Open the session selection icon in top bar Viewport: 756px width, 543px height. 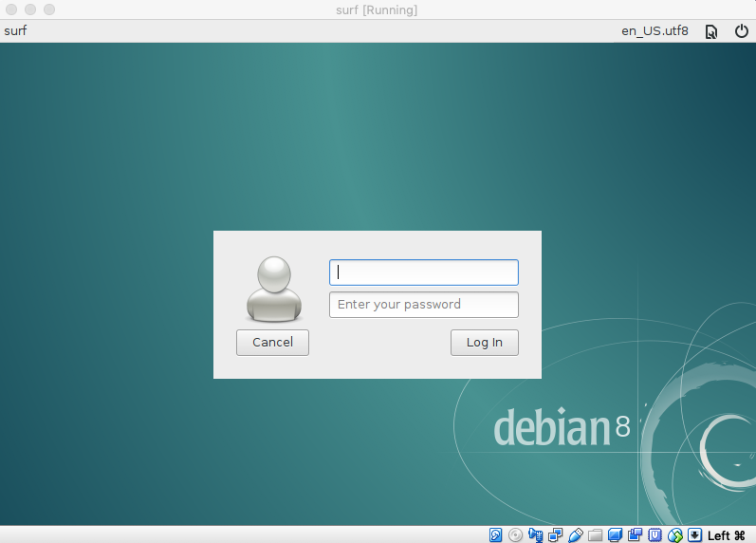[x=711, y=31]
